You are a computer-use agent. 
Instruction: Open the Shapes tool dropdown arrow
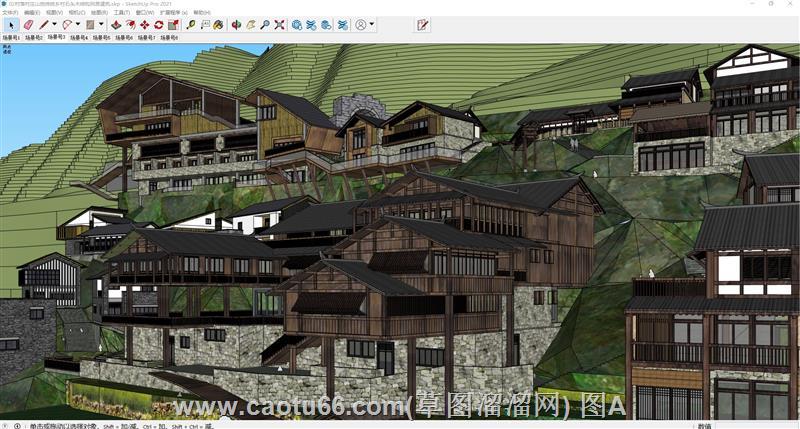click(101, 24)
